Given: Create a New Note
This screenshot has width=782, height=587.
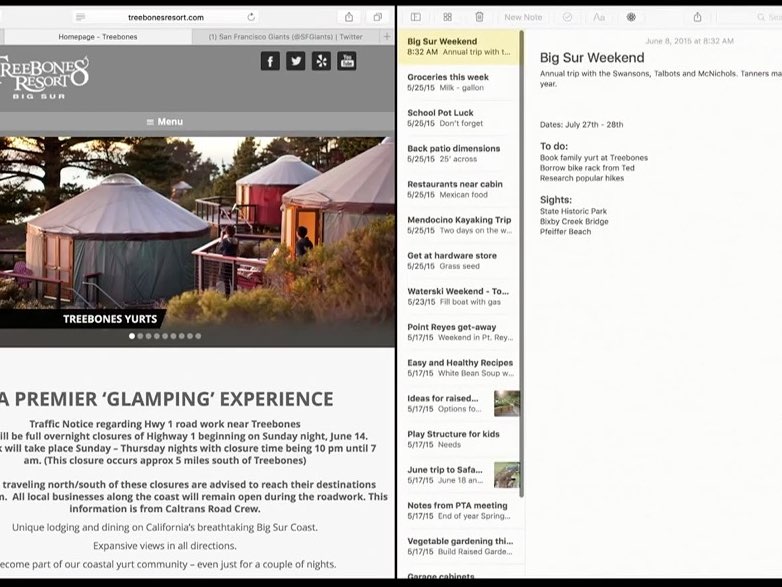Looking at the screenshot, I should 523,17.
